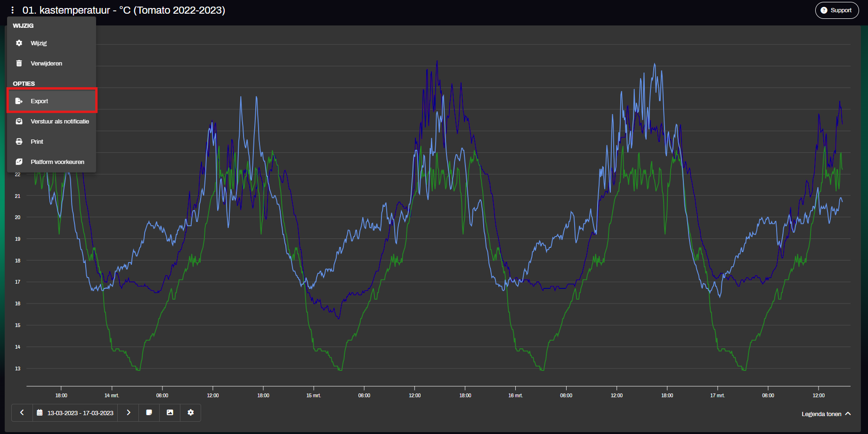The image size is (868, 434).
Task: Click the 17 mrt. label on time axis
Action: [x=717, y=395]
